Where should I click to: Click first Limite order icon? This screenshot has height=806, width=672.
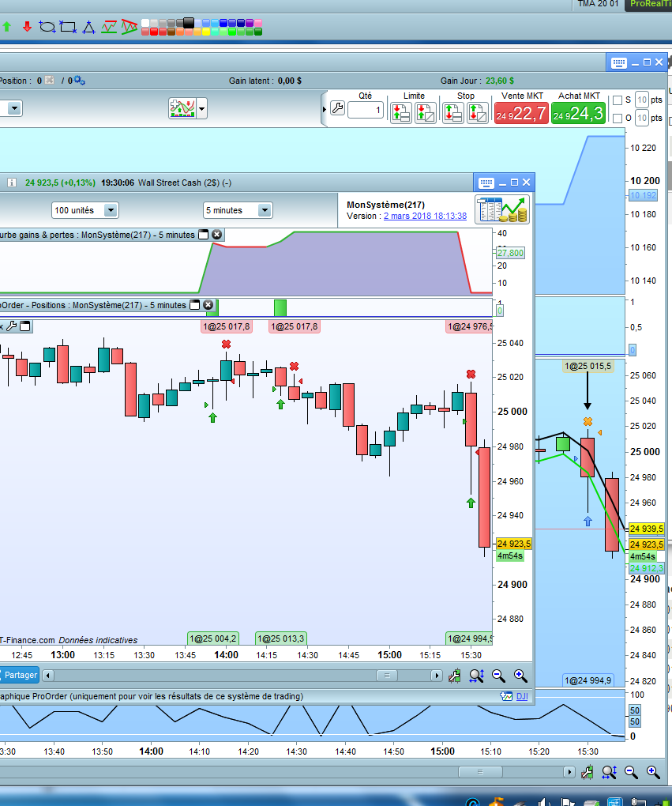point(400,113)
